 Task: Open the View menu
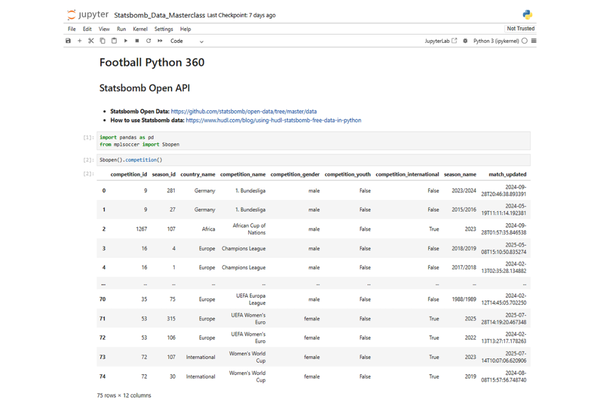point(104,29)
